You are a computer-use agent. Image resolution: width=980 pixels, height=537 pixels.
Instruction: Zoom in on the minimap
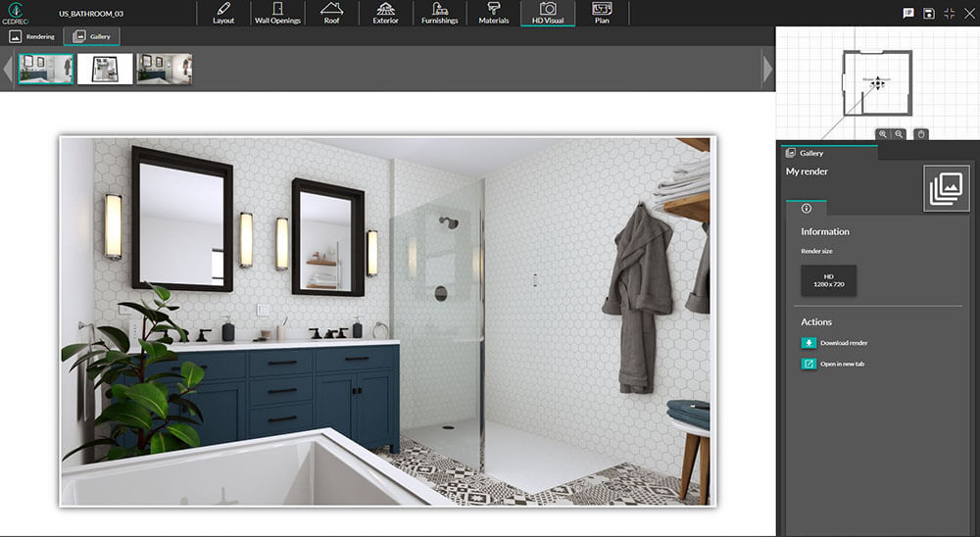pos(883,134)
